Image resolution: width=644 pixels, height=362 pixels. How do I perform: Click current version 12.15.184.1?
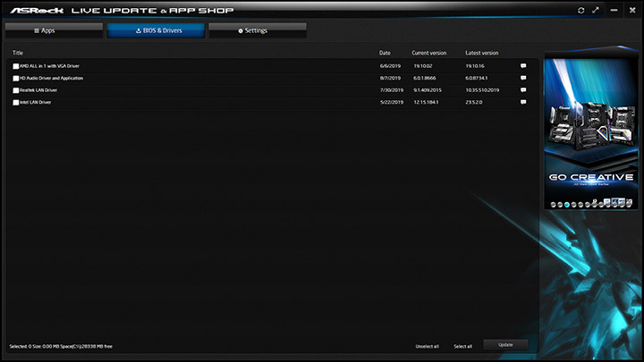(426, 102)
